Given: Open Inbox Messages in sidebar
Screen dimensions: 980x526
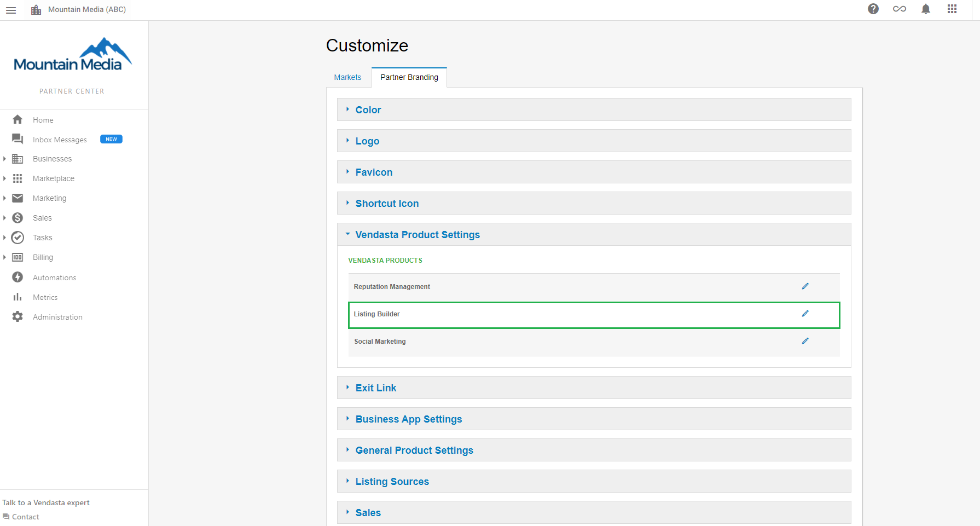Looking at the screenshot, I should pyautogui.click(x=60, y=140).
